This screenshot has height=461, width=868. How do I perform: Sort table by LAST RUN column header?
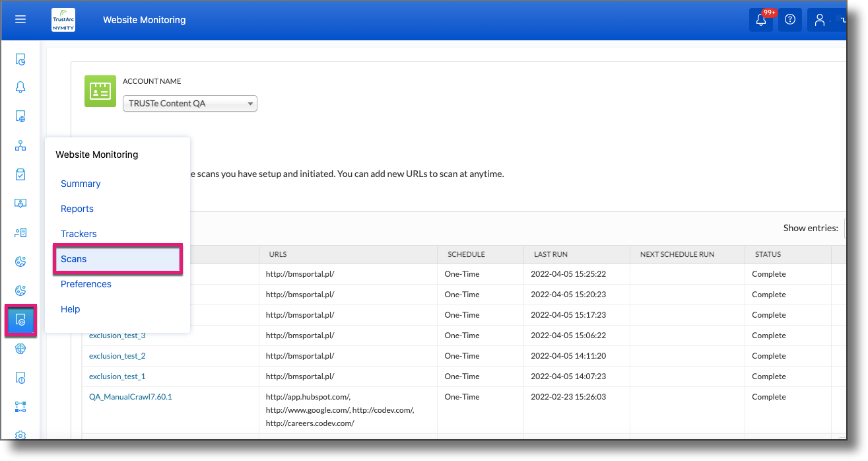(x=549, y=254)
